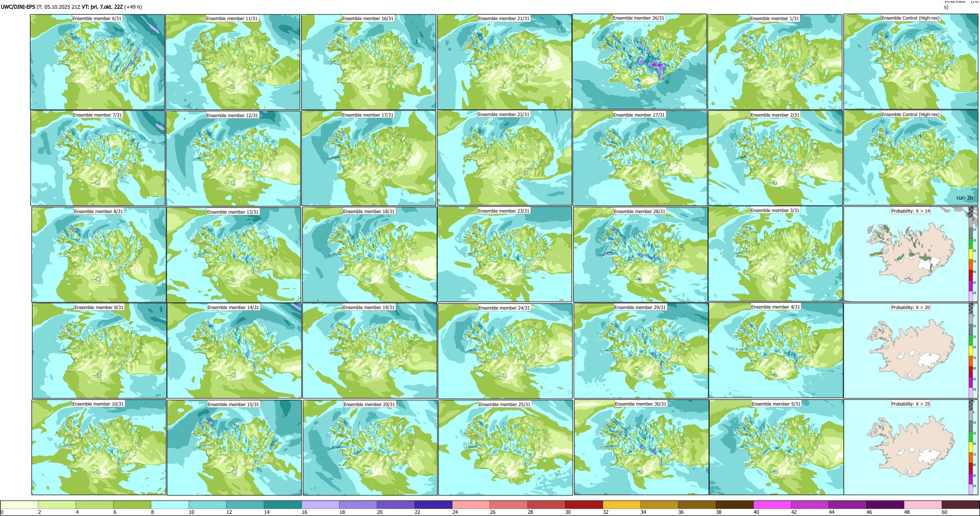The image size is (980, 516).
Task: Click the VT: þri. 7.okt. 22Z text
Action: (x=102, y=7)
